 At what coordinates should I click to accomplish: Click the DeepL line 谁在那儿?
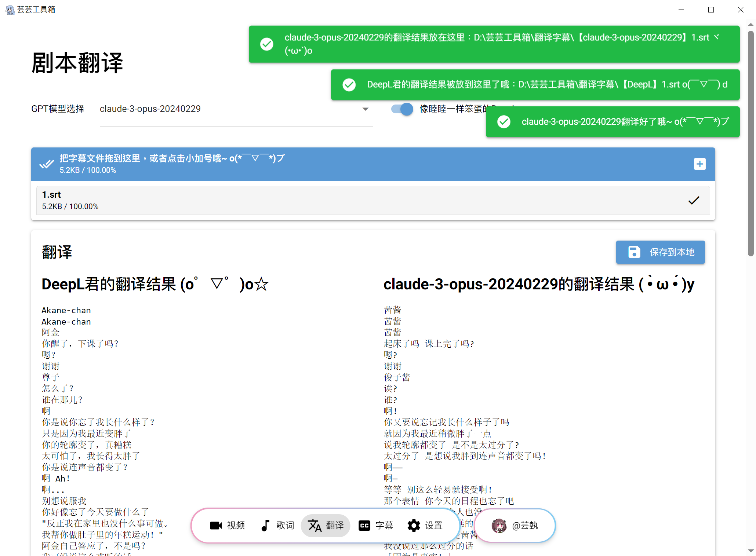(x=62, y=400)
